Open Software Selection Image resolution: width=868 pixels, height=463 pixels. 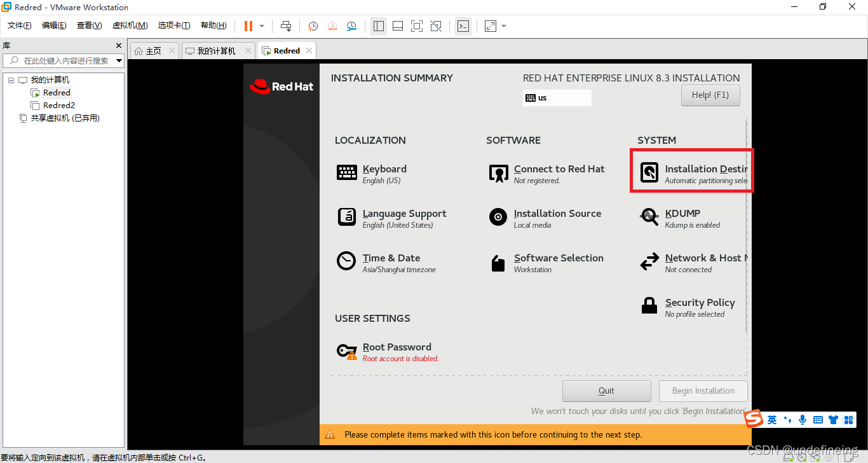(x=546, y=263)
